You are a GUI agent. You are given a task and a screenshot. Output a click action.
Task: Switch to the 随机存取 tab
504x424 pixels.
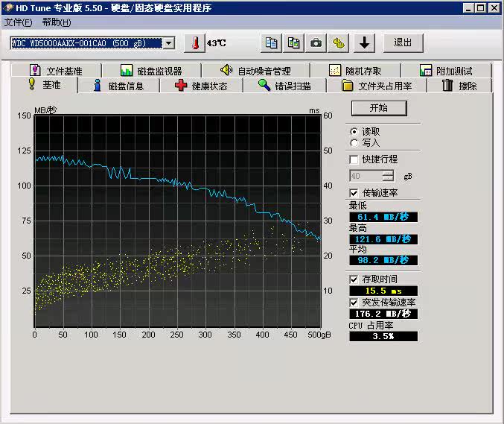click(356, 71)
